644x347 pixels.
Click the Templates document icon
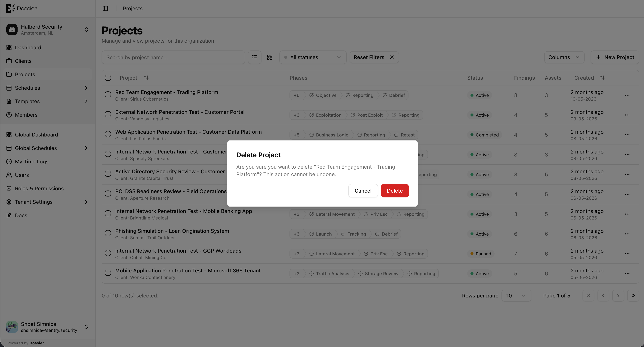9,101
